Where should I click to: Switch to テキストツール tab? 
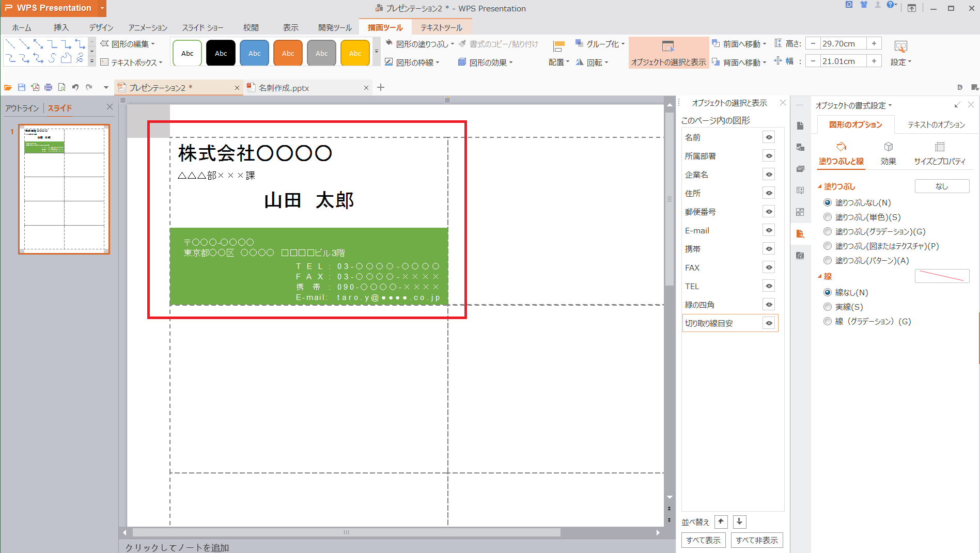coord(441,27)
